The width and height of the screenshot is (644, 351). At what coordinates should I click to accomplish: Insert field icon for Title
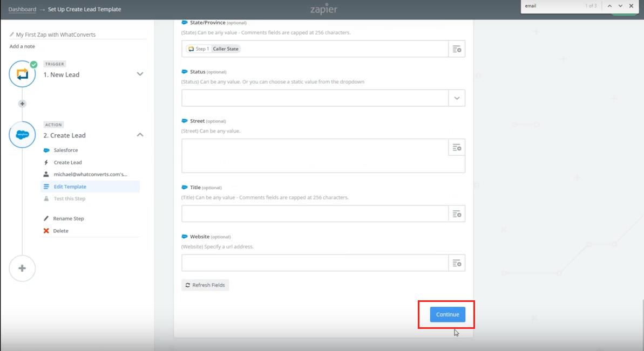[x=457, y=214]
